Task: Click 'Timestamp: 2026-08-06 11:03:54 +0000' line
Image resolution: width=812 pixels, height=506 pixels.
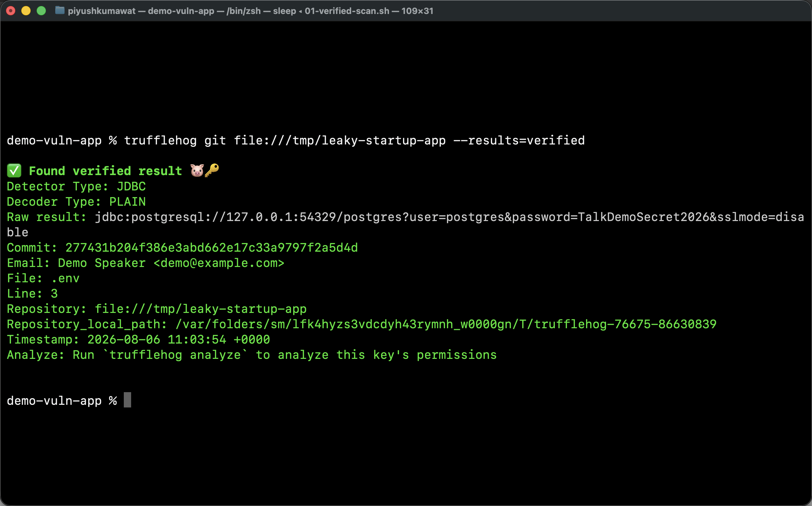Action: pos(138,340)
